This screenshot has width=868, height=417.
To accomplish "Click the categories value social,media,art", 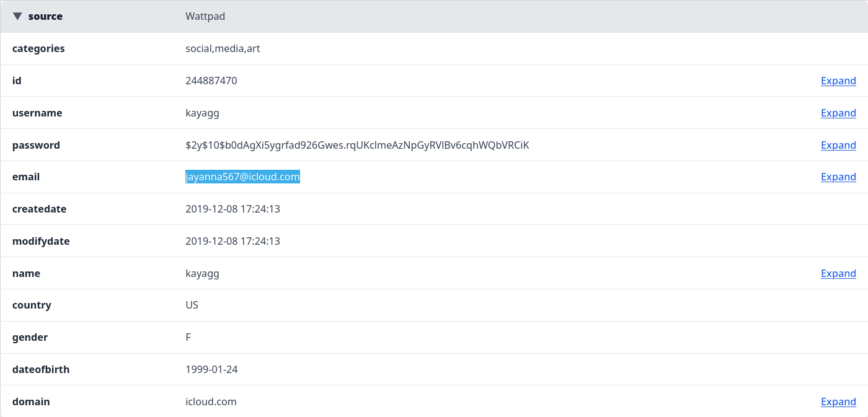I will point(223,48).
